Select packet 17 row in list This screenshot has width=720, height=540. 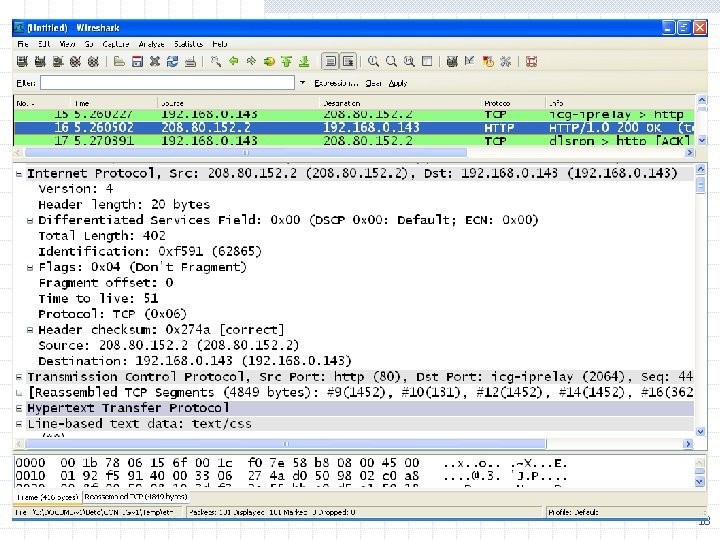coord(354,140)
